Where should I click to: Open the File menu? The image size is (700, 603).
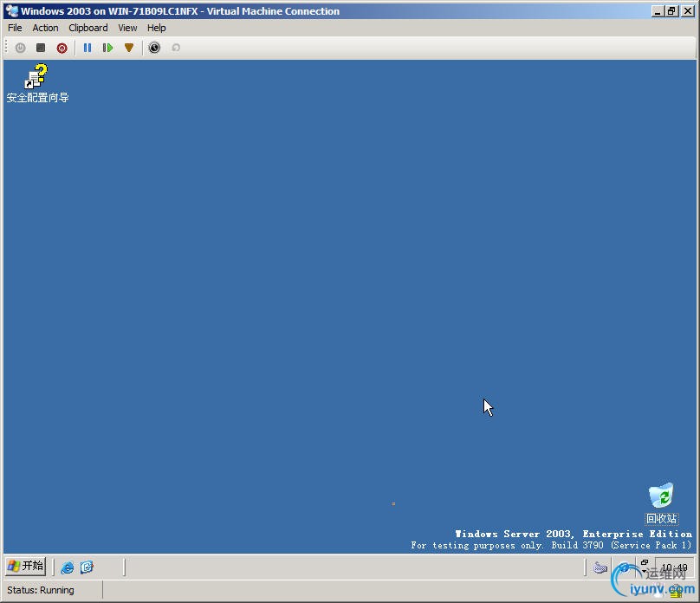[x=15, y=28]
